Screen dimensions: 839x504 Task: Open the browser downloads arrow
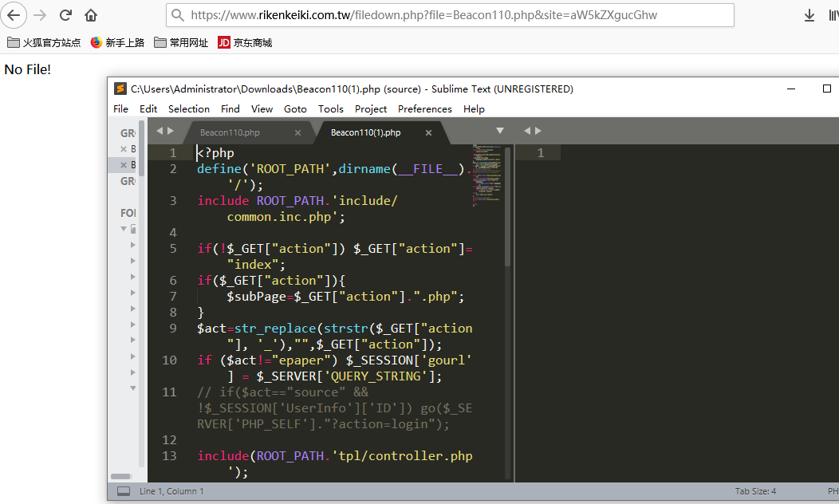pyautogui.click(x=809, y=15)
